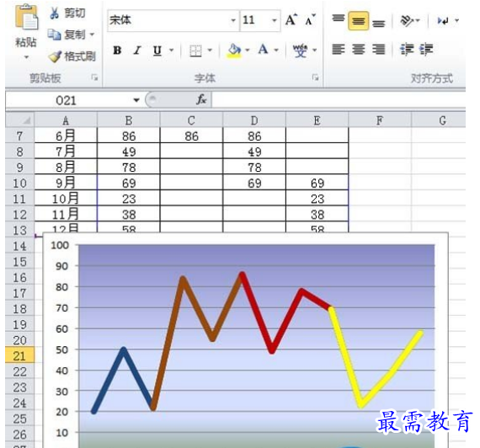Select column E header
Screen dimensions: 480x448
coord(317,120)
